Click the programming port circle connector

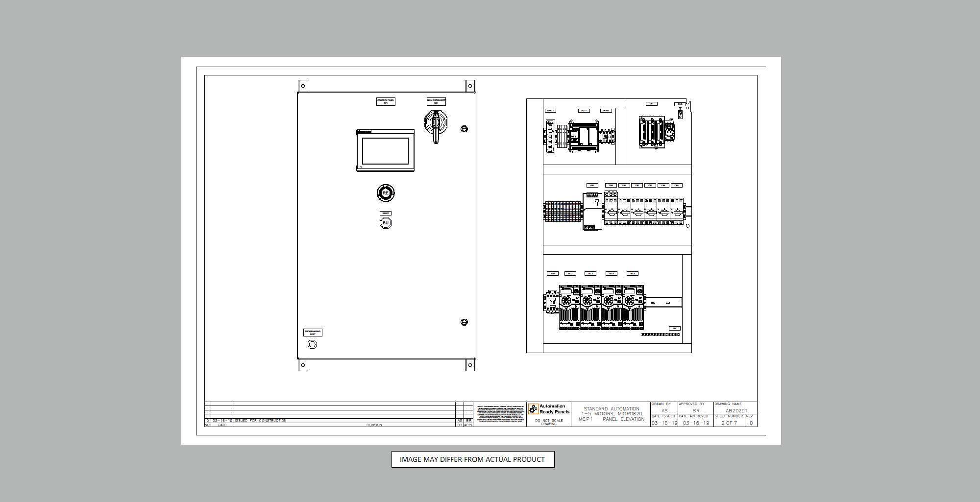pos(312,344)
